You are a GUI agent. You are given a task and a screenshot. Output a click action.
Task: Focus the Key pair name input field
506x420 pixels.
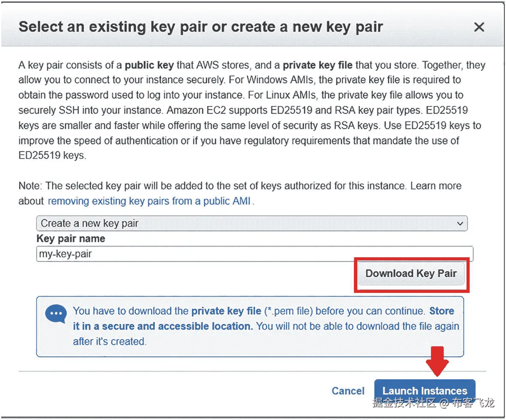coord(254,254)
